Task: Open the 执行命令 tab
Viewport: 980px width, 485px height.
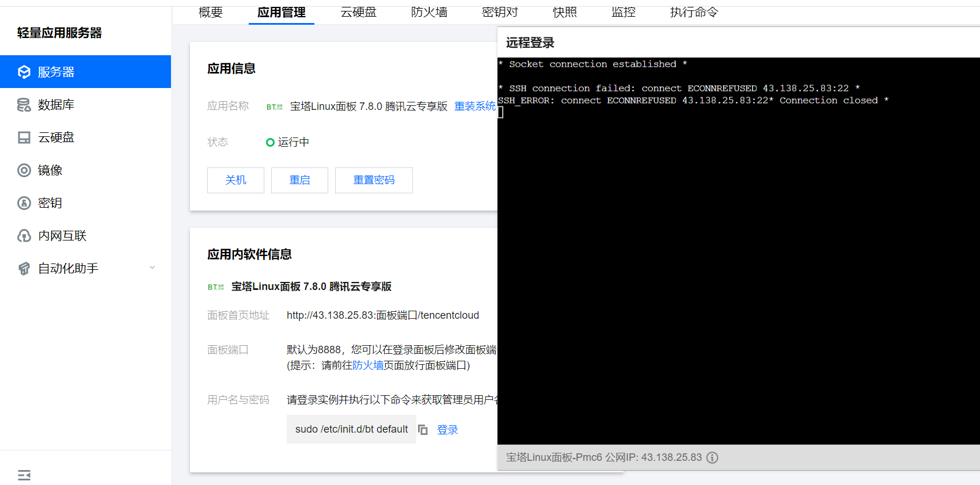Action: pos(694,12)
